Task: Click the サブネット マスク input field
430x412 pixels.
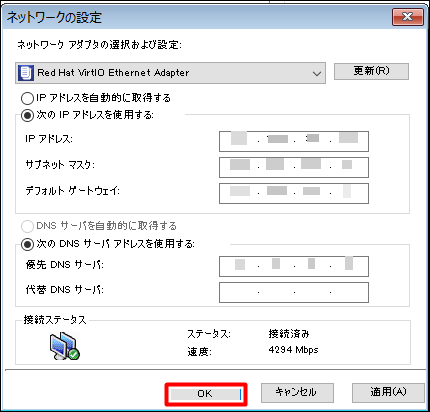Action: pyautogui.click(x=294, y=167)
